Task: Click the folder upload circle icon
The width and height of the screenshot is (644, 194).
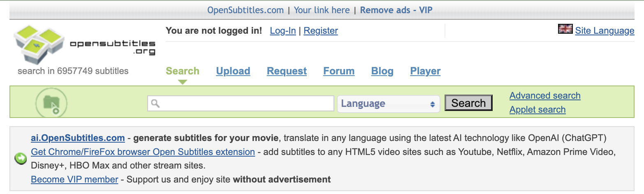Action: click(51, 103)
